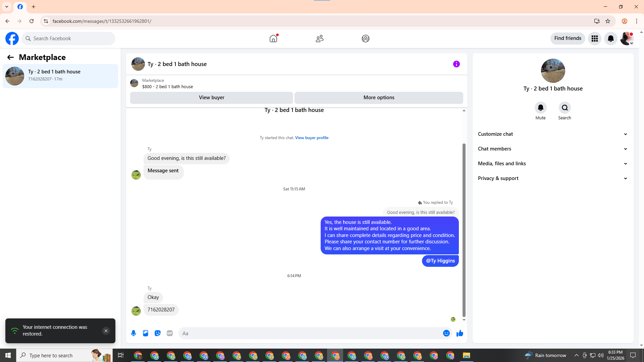The width and height of the screenshot is (644, 362).
Task: Open the Friends icon in top navigation
Action: click(320, 39)
